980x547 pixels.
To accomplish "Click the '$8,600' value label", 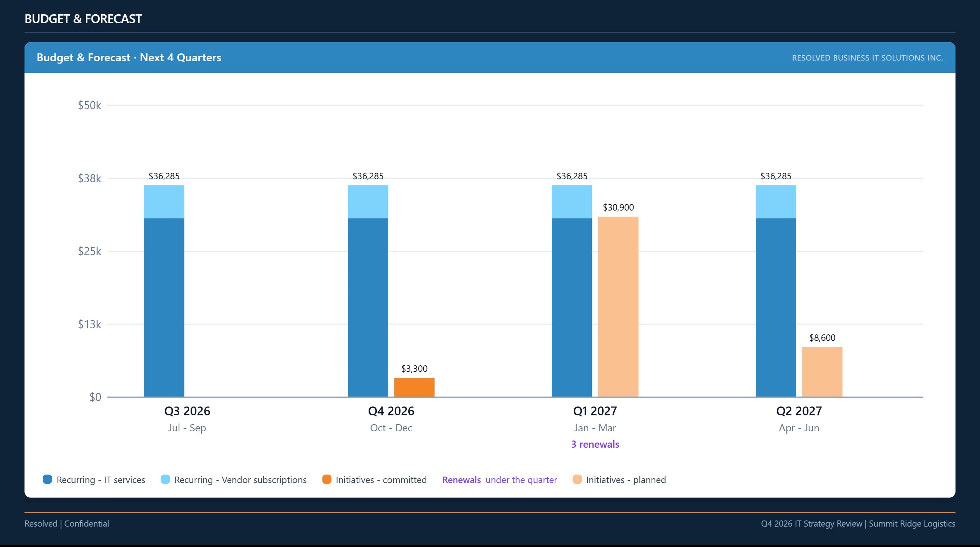I will point(822,337).
